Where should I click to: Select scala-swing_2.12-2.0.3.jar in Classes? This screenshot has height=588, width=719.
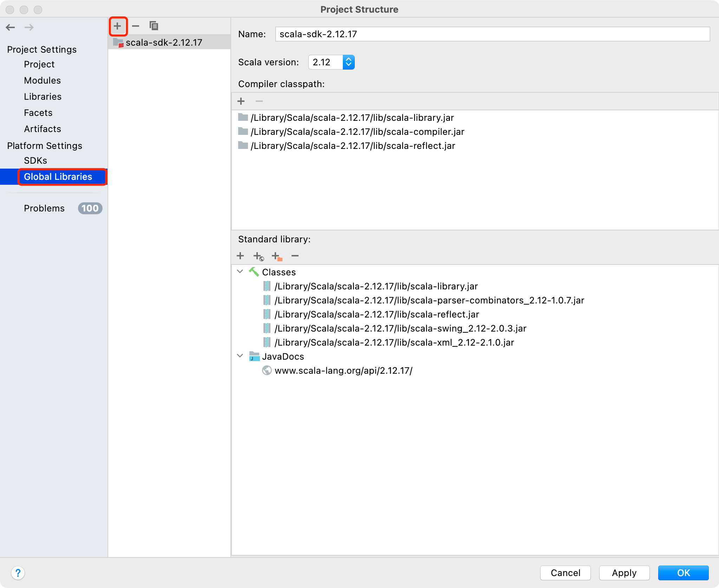pos(400,328)
